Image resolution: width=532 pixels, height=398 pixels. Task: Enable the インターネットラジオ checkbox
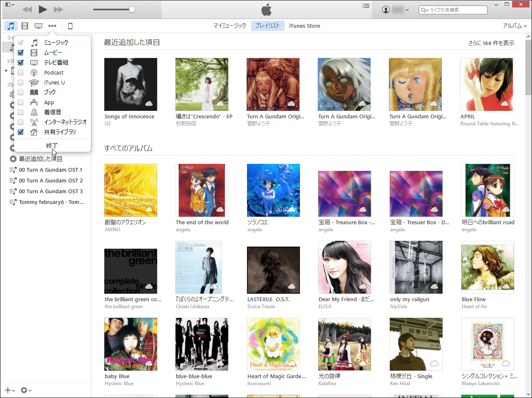pyautogui.click(x=21, y=122)
